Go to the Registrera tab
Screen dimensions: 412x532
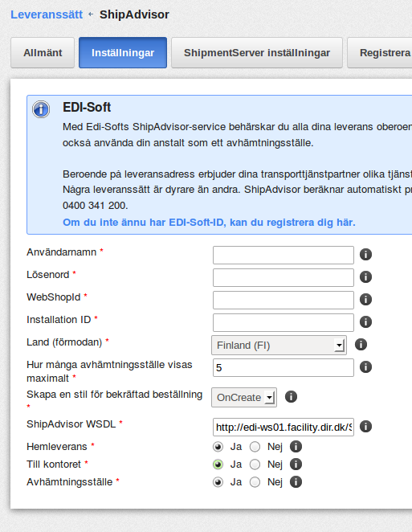380,52
